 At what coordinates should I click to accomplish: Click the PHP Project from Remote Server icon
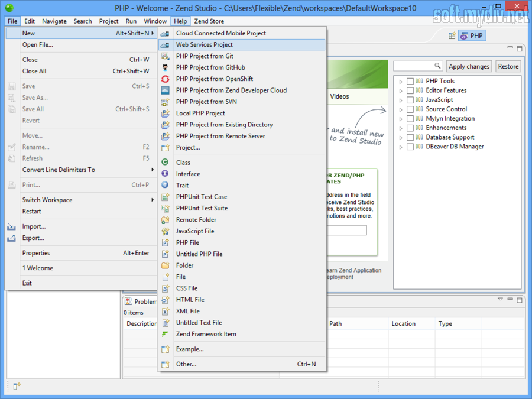(x=165, y=136)
